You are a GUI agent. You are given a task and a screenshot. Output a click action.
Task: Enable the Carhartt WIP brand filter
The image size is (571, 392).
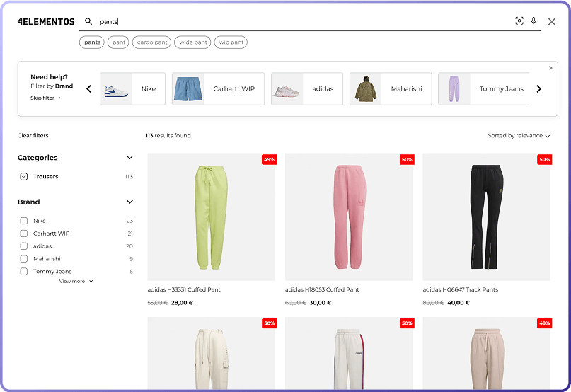pos(24,234)
